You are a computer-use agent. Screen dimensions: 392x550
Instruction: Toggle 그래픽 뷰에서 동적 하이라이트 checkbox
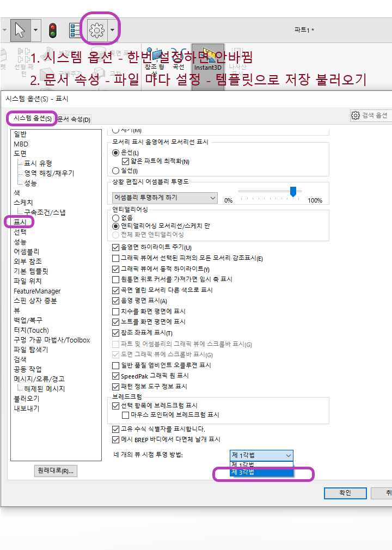coord(116,269)
